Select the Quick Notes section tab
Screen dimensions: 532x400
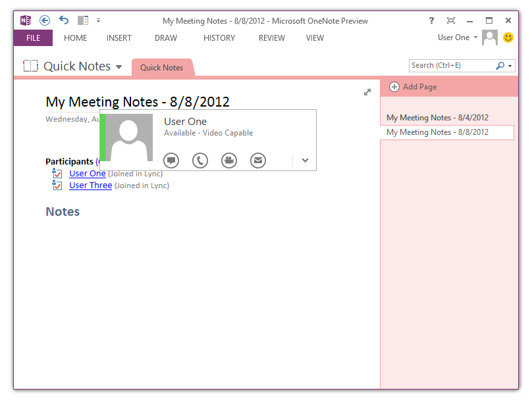[x=162, y=68]
